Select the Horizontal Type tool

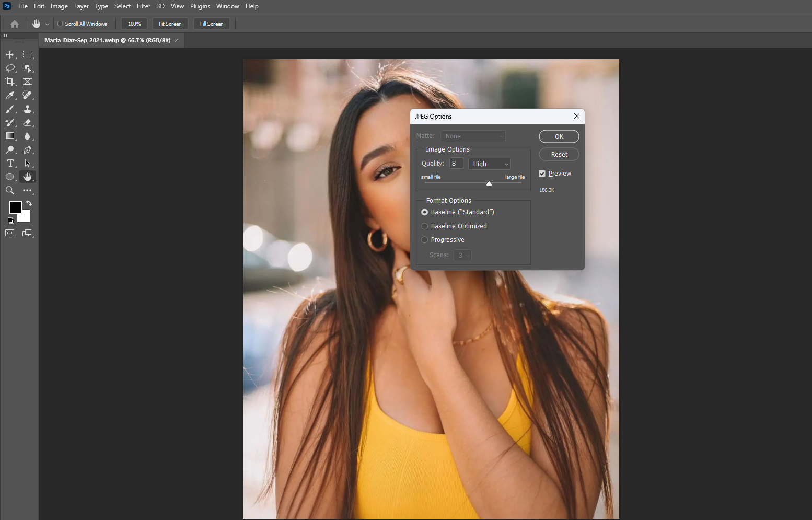[10, 163]
